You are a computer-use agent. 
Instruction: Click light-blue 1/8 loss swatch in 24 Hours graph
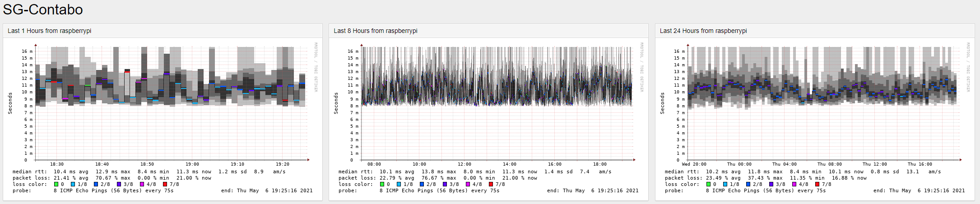725,184
